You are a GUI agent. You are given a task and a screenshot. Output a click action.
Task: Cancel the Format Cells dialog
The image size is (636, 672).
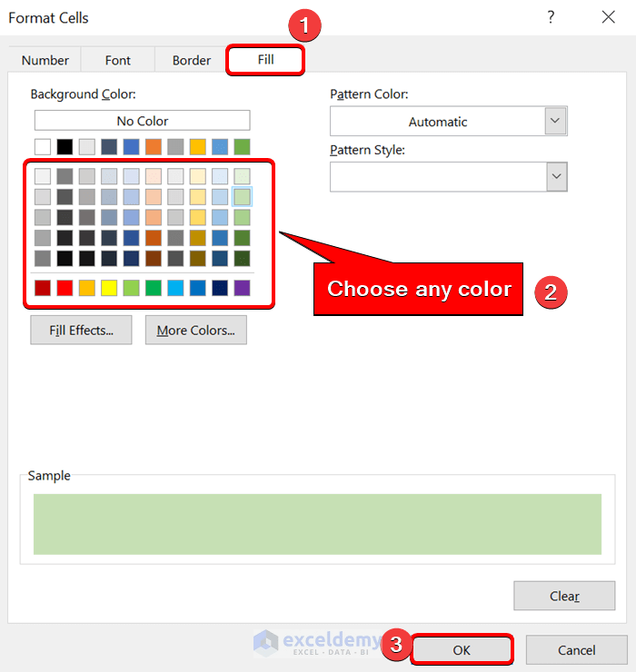click(576, 649)
